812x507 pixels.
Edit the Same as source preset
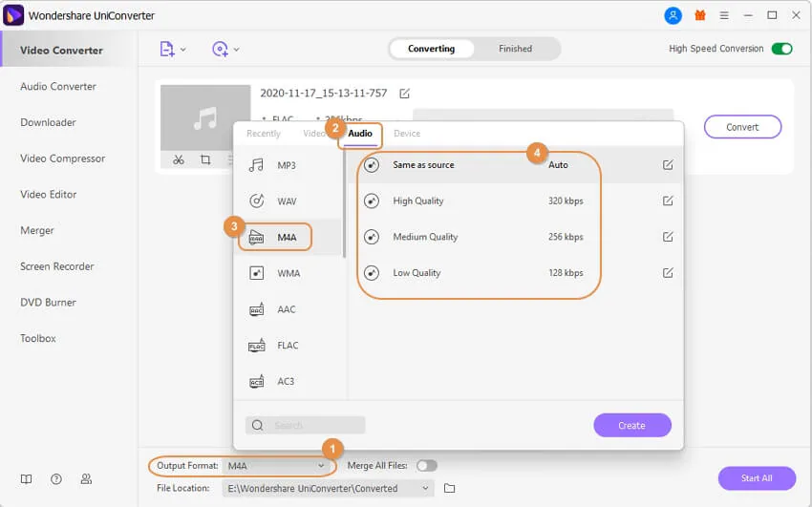tap(668, 165)
